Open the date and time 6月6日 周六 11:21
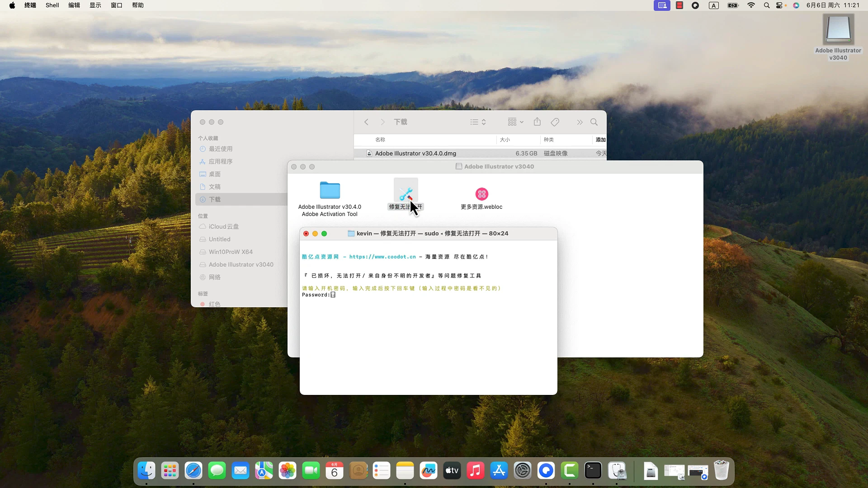This screenshot has height=488, width=868. pos(833,5)
